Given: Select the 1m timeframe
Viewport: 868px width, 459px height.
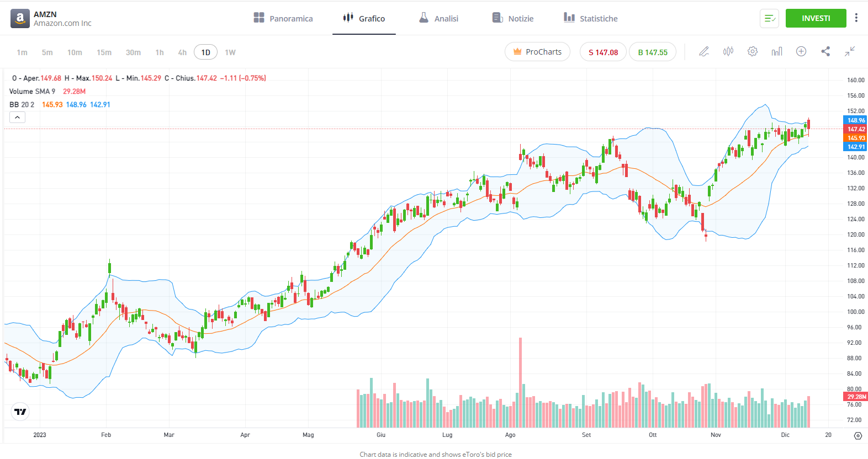Looking at the screenshot, I should coord(22,52).
